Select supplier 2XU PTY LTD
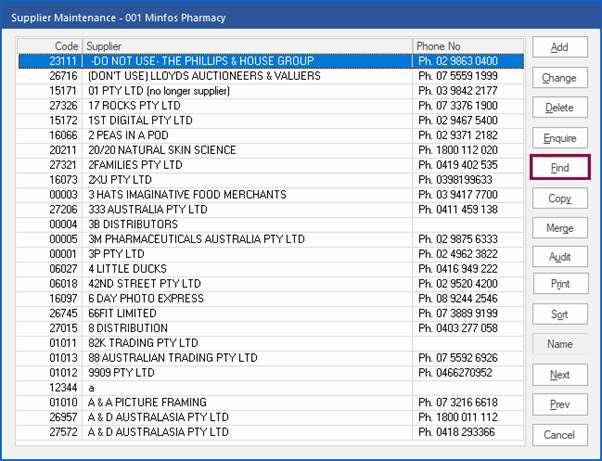Screen dimensions: 602x461 click(271, 180)
